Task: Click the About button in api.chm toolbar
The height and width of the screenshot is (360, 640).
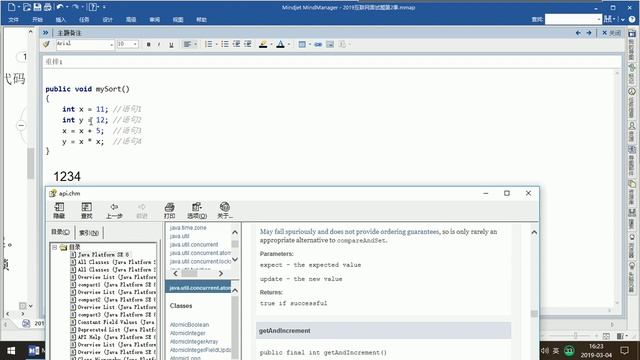Action: (225, 211)
